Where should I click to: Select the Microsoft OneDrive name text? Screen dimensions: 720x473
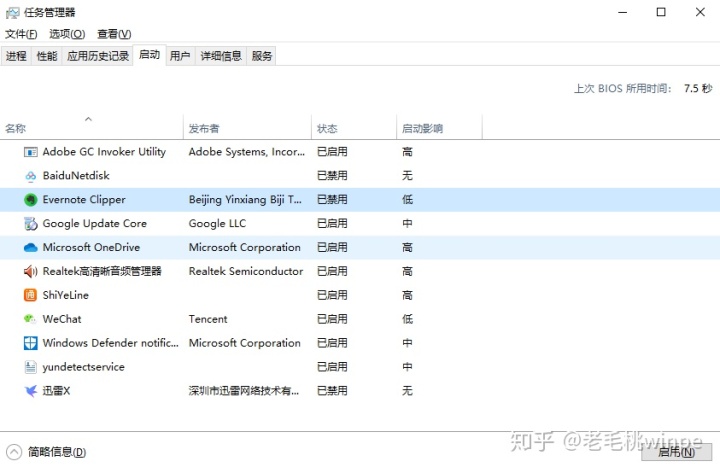click(x=91, y=248)
